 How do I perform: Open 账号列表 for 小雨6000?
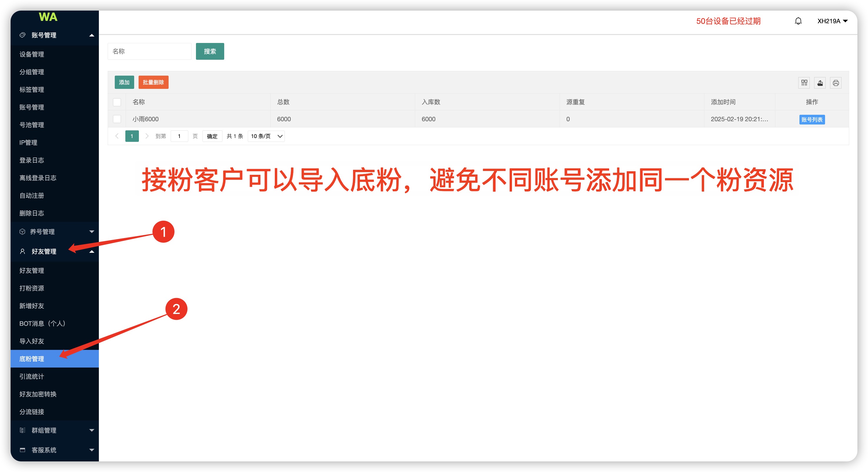[812, 119]
